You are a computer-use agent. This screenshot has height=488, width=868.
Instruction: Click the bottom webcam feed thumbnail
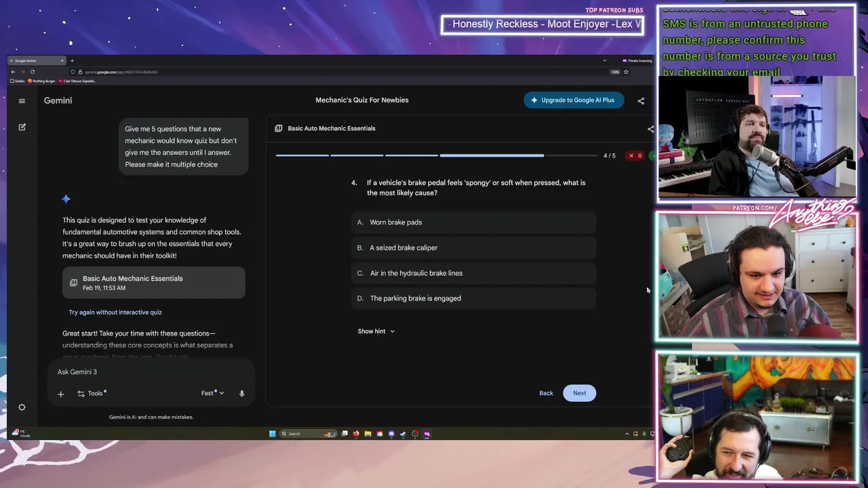(757, 417)
